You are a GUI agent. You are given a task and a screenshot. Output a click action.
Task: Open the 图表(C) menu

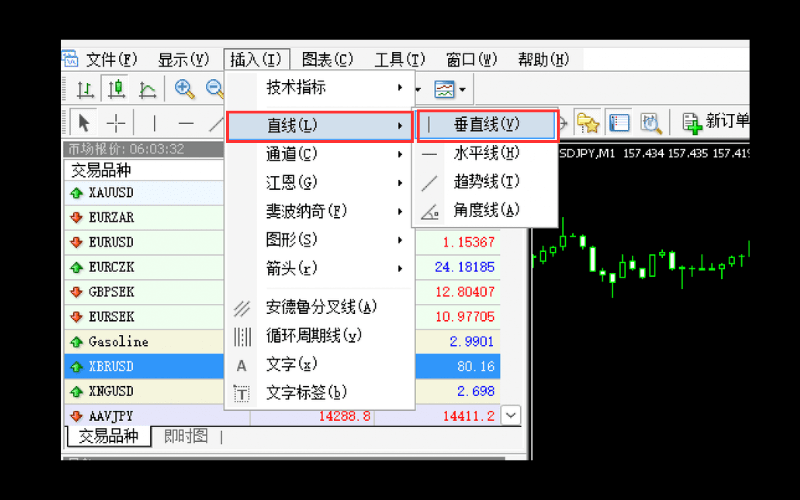(328, 60)
